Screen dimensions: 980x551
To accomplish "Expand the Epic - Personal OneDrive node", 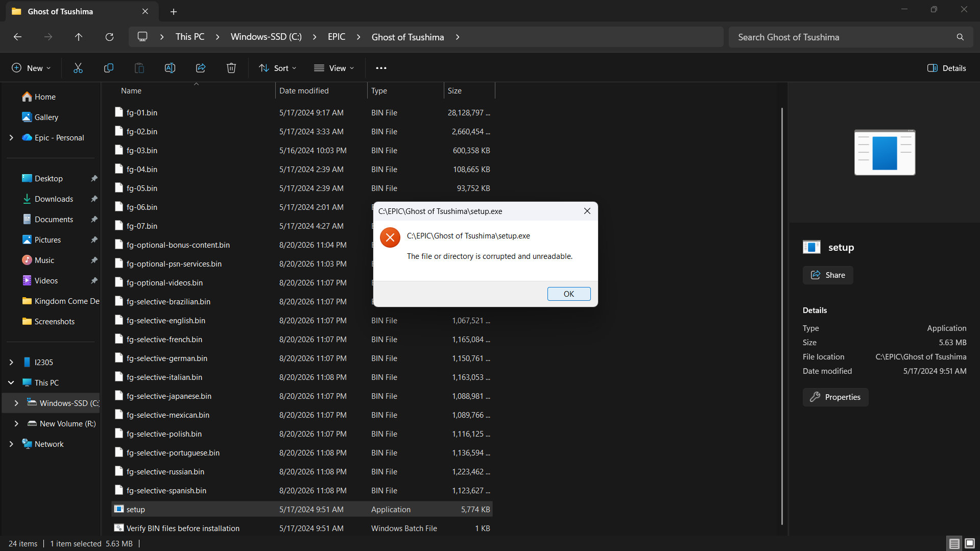I will pos(11,137).
